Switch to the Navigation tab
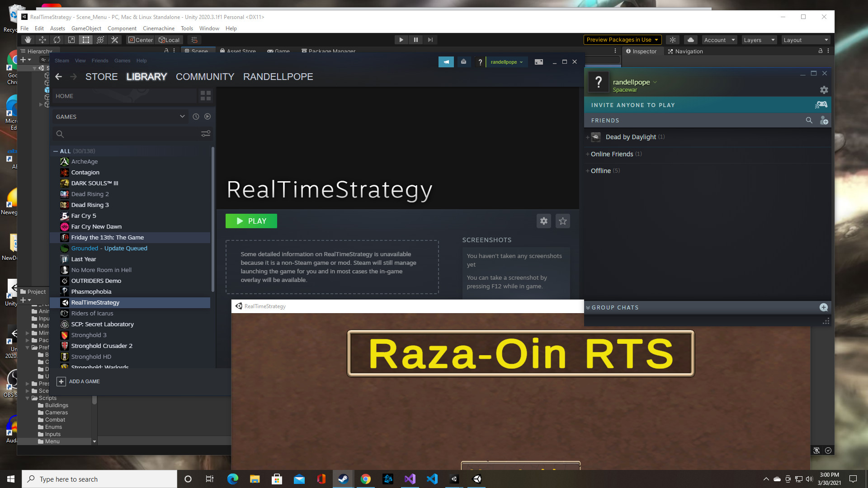 coord(685,51)
